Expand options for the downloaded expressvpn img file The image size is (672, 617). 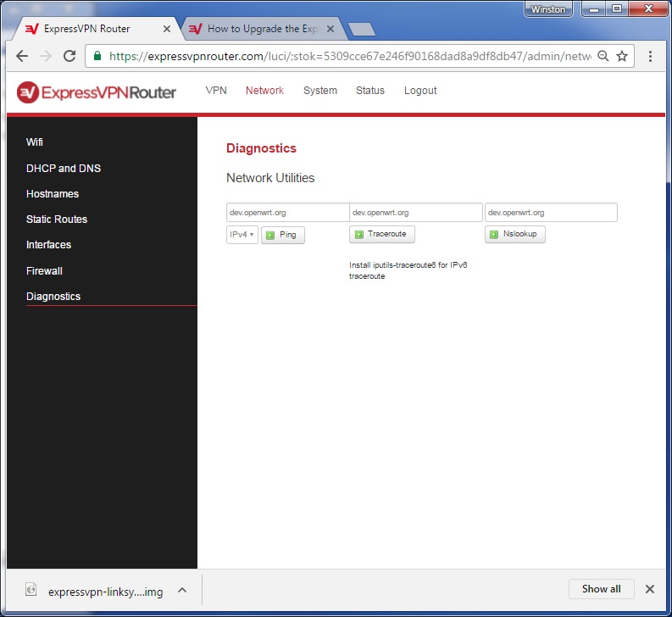tap(182, 590)
